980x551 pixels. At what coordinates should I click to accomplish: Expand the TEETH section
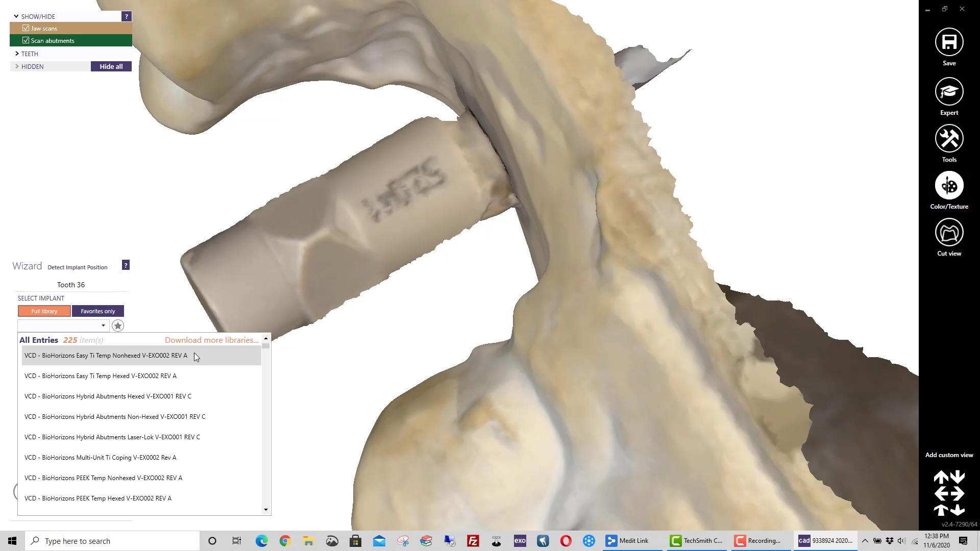pos(17,54)
